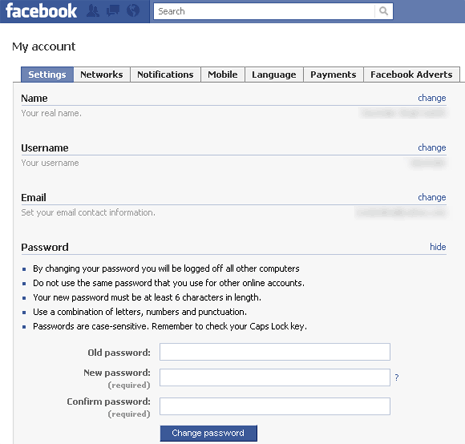Click the question mark help link beside New password
The width and height of the screenshot is (465, 444).
397,377
